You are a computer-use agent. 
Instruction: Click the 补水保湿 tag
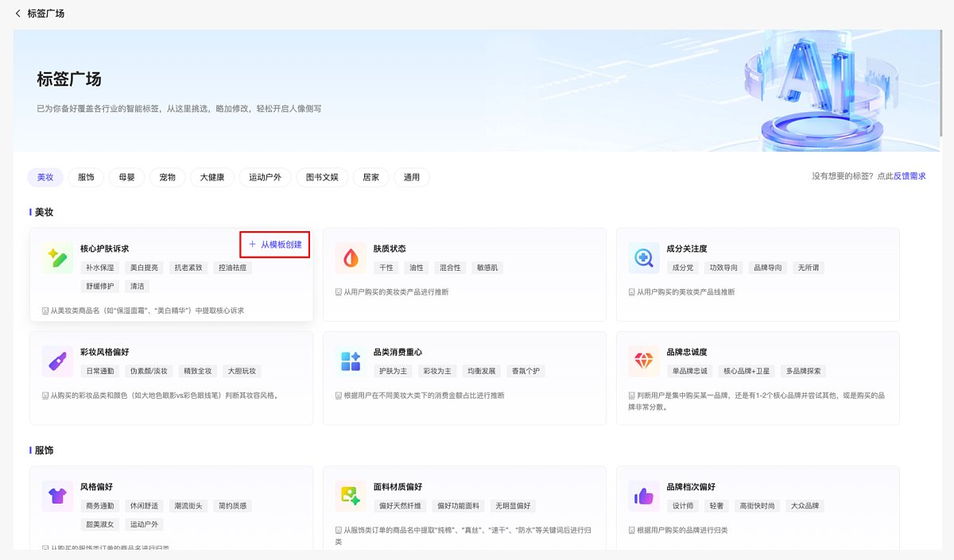[100, 268]
